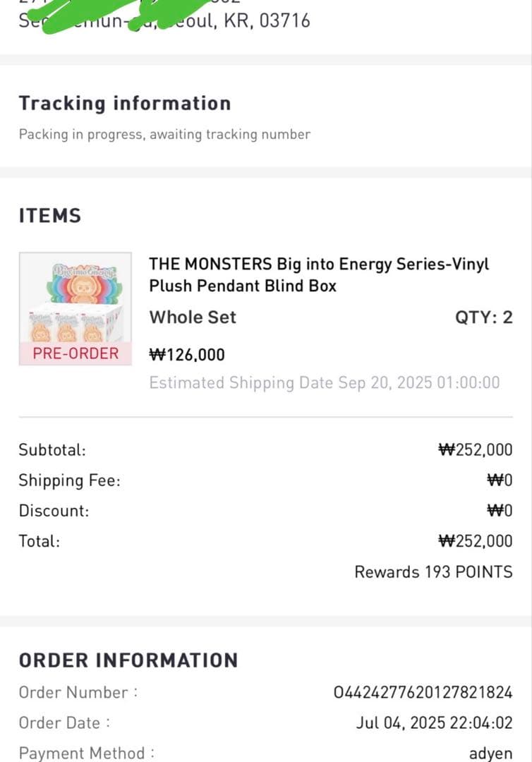Tap the PRE-ORDER badge on product image
Image resolution: width=532 pixels, height=762 pixels.
[x=75, y=353]
